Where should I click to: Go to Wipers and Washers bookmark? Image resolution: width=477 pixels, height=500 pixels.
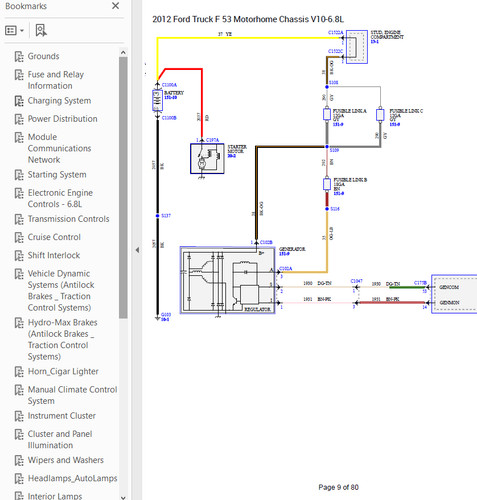66,460
